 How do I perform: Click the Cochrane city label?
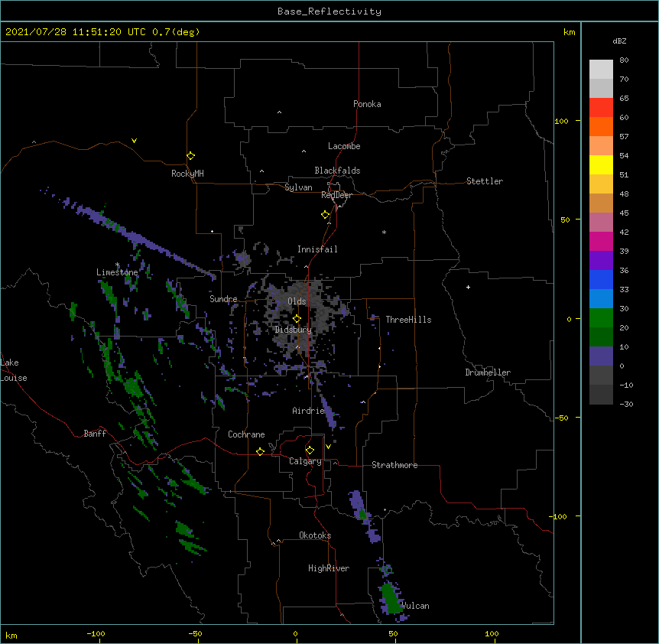tap(246, 434)
